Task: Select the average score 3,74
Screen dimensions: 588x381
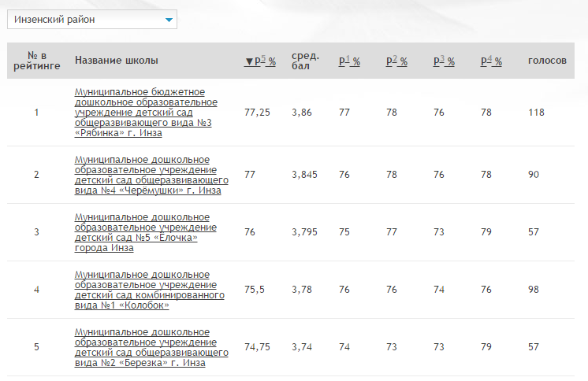Action: pos(302,347)
